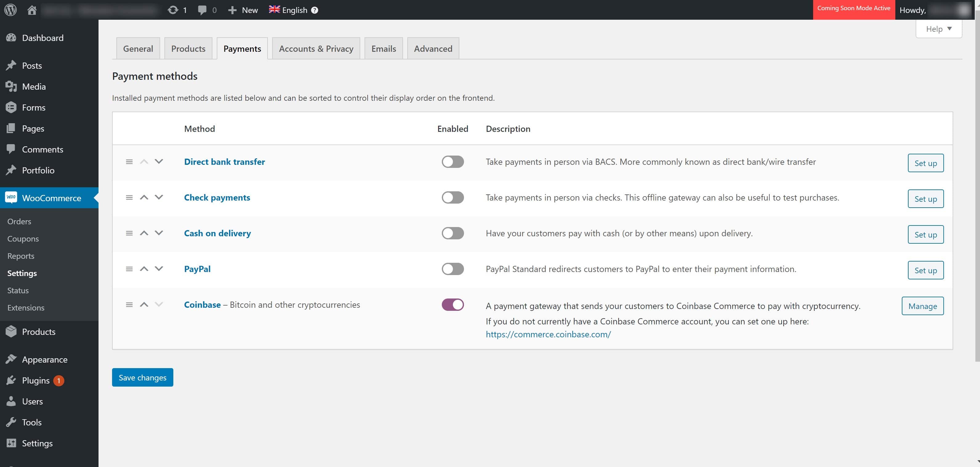Click Cash on delivery drag handle
The height and width of the screenshot is (467, 980).
(129, 233)
